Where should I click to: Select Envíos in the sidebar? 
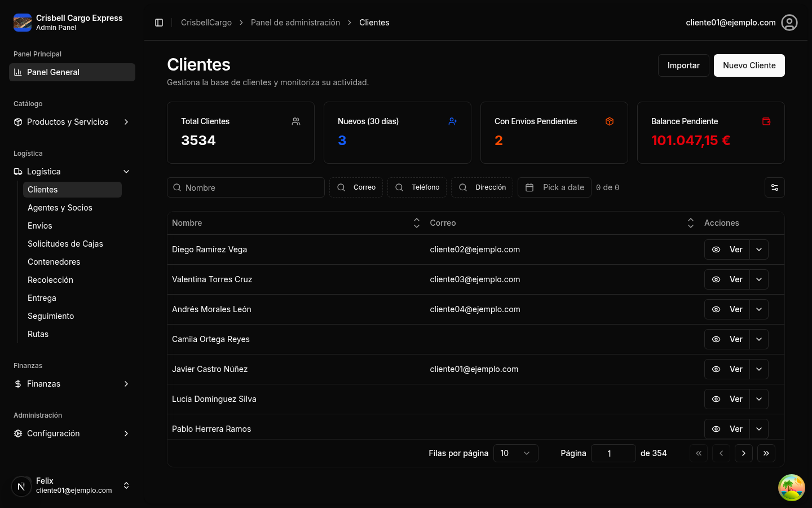pyautogui.click(x=39, y=225)
